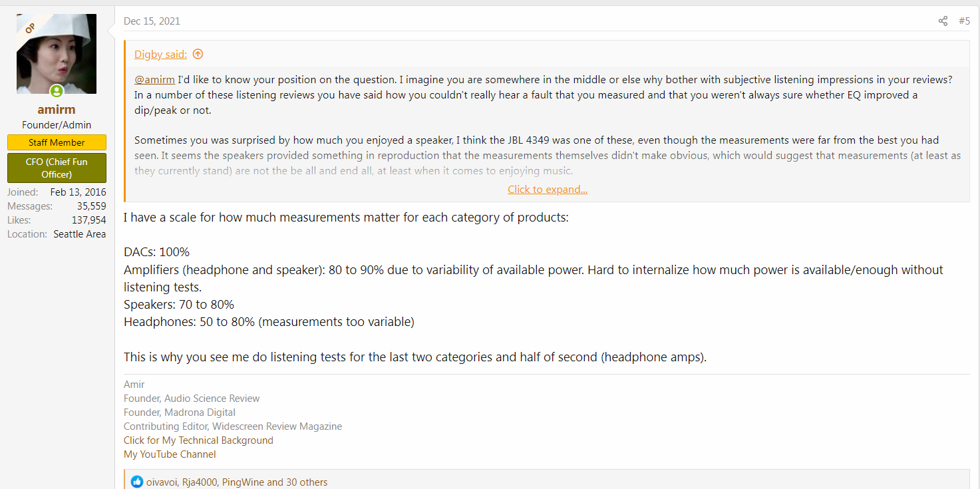Click the 'Dec 15, 2021' post date
Screen dimensions: 980x489
pyautogui.click(x=152, y=21)
